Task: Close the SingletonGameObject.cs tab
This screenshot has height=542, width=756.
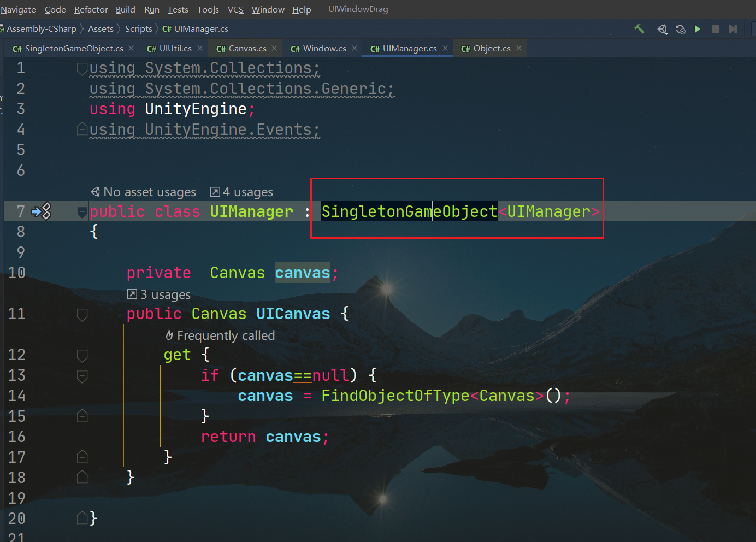Action: (x=131, y=49)
